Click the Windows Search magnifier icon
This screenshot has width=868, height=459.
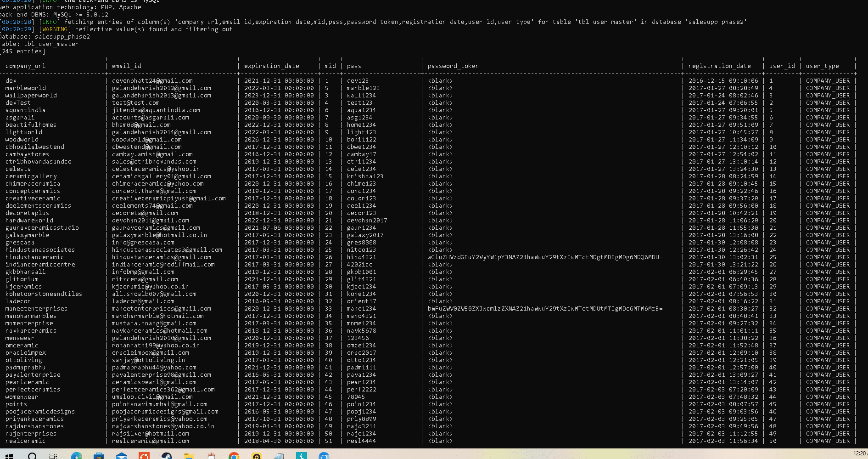coord(31,455)
